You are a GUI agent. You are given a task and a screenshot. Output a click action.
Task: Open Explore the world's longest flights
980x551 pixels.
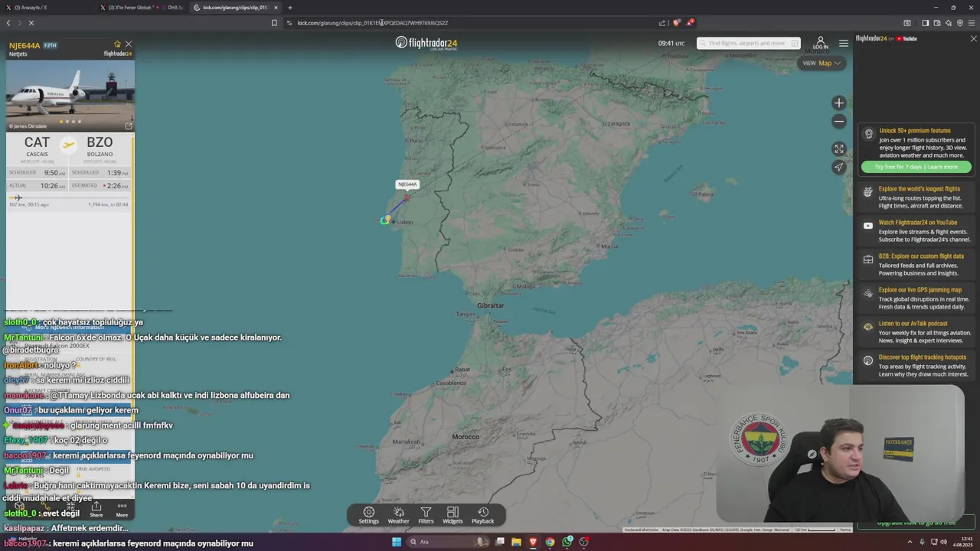coord(916,197)
